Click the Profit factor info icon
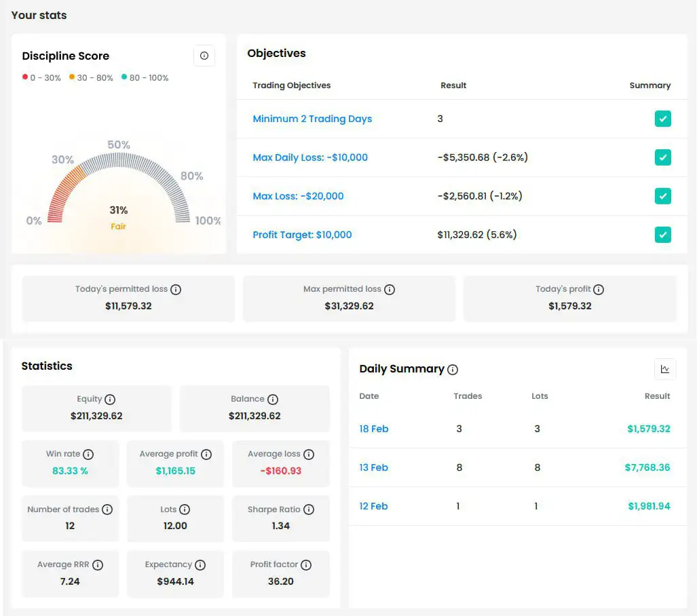The width and height of the screenshot is (697, 616). pos(306,565)
